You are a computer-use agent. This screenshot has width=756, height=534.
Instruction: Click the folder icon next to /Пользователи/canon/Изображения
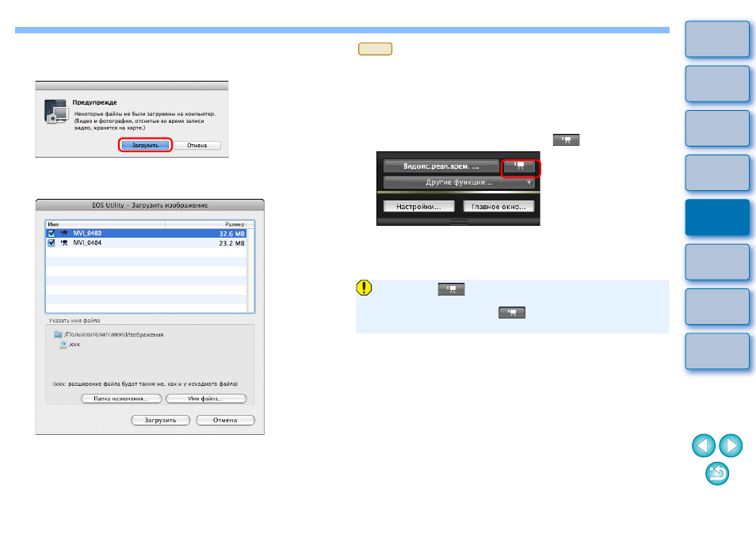coord(59,334)
